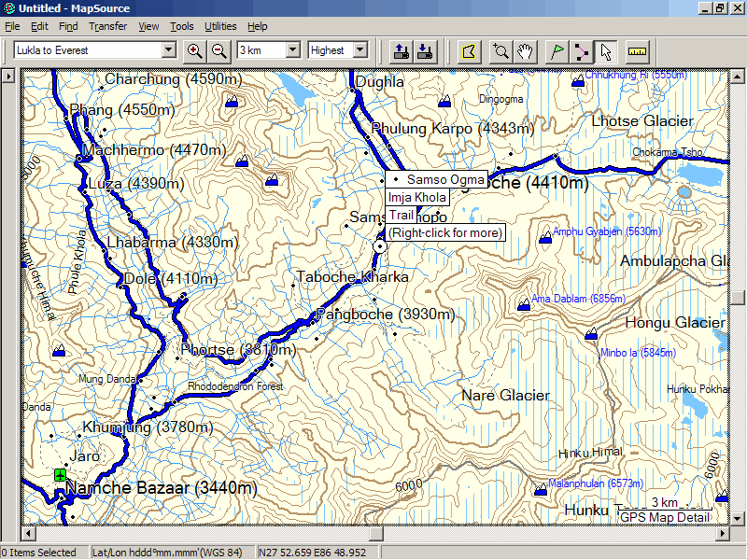747x560 pixels.
Task: Select the magnifying zoom tool
Action: (x=500, y=51)
